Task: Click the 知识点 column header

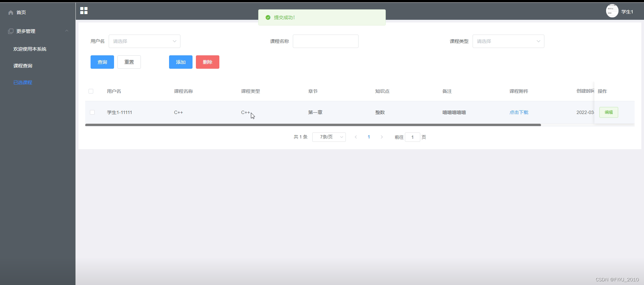Action: [x=382, y=91]
